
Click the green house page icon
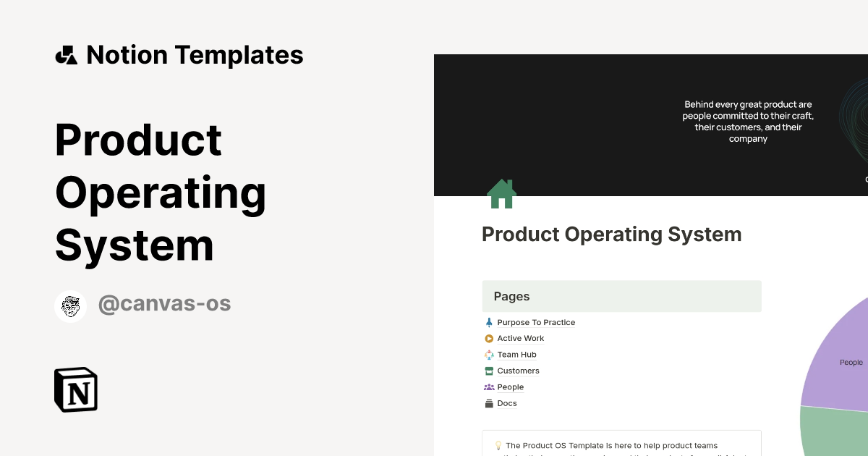click(501, 193)
